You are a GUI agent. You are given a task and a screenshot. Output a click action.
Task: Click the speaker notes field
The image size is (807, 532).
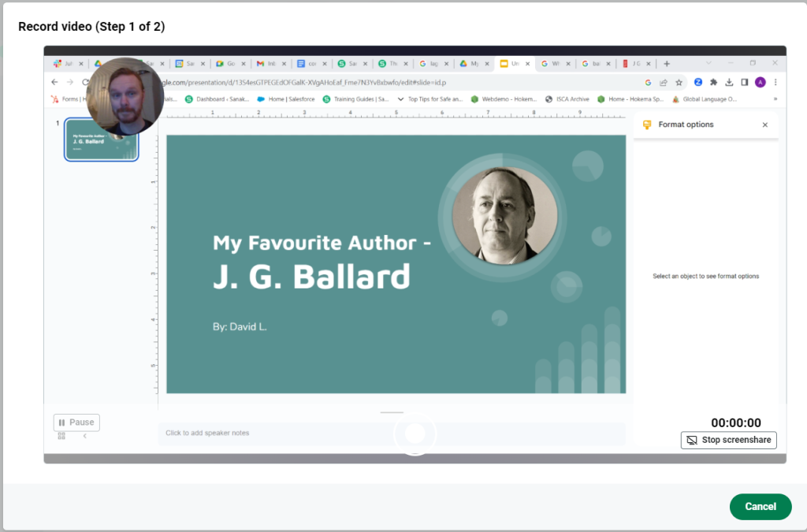(391, 433)
